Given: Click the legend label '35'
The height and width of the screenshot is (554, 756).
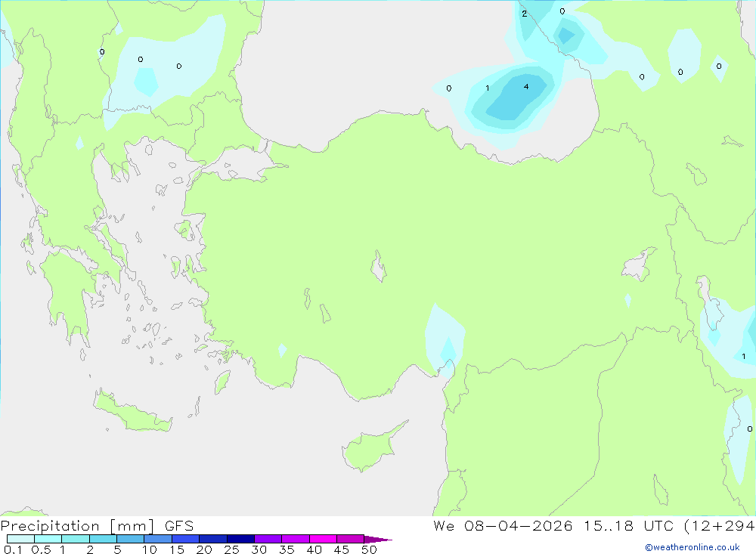Looking at the screenshot, I should click(287, 549).
